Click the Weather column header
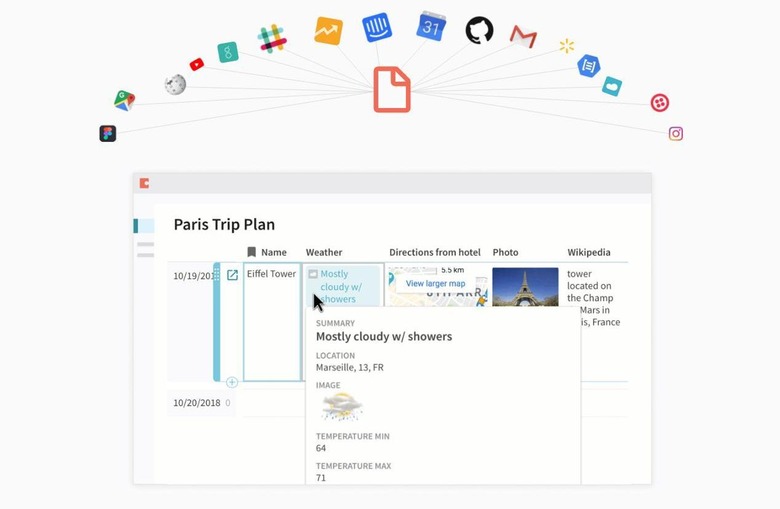780x509 pixels. 324,252
